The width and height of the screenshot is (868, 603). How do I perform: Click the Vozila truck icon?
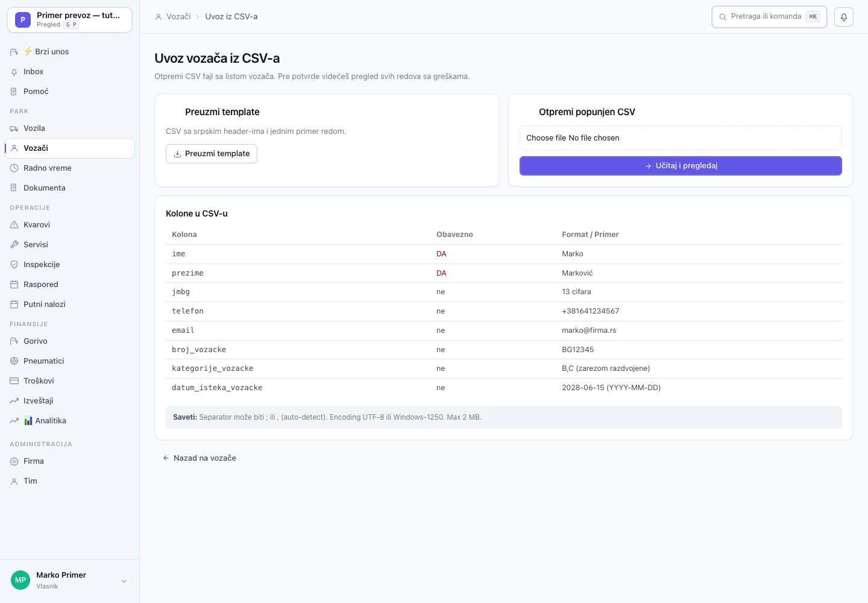click(x=14, y=128)
